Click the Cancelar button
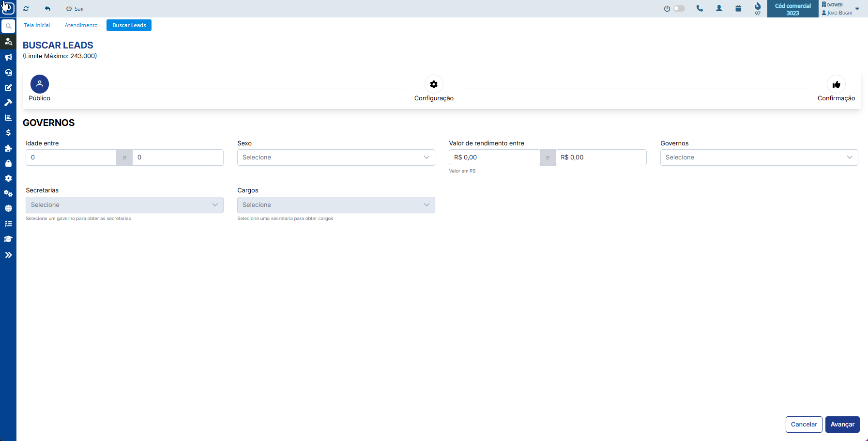This screenshot has width=868, height=441. (804, 425)
